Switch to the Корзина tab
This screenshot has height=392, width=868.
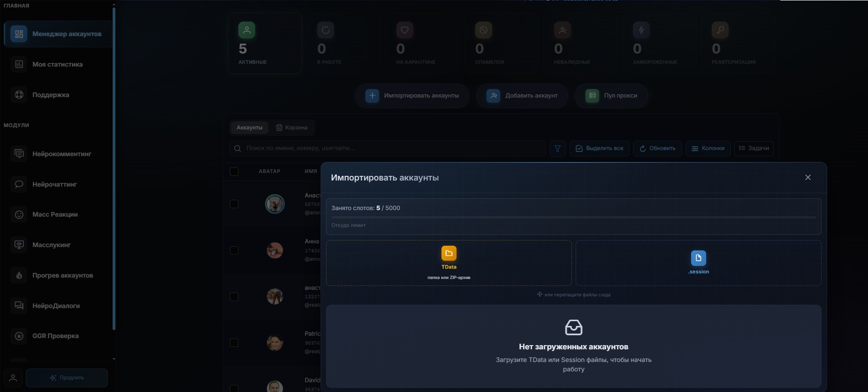292,128
